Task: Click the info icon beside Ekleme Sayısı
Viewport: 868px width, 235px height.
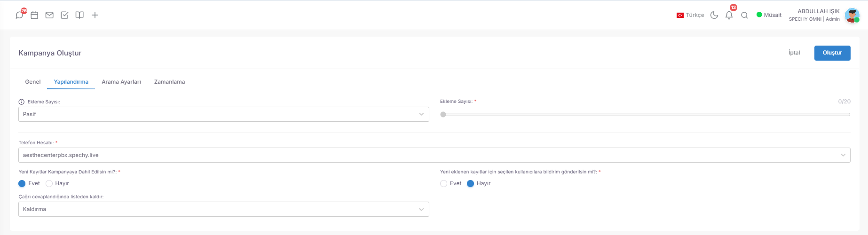Action: (x=22, y=102)
